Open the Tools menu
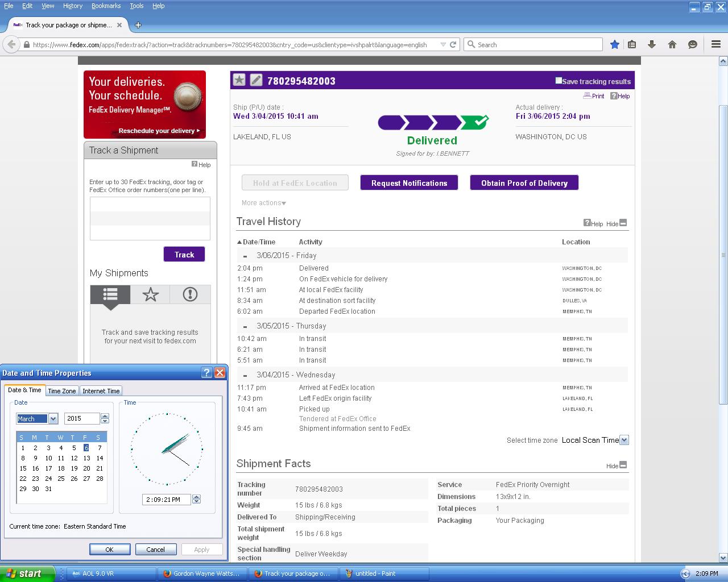728x582 pixels. [x=136, y=6]
